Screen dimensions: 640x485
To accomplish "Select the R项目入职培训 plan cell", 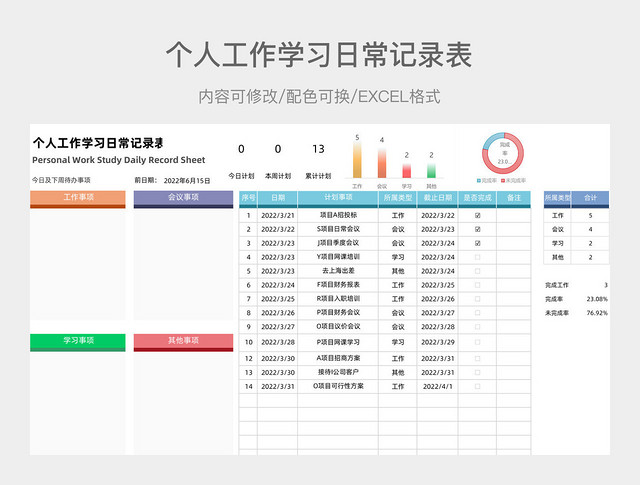I will click(338, 298).
